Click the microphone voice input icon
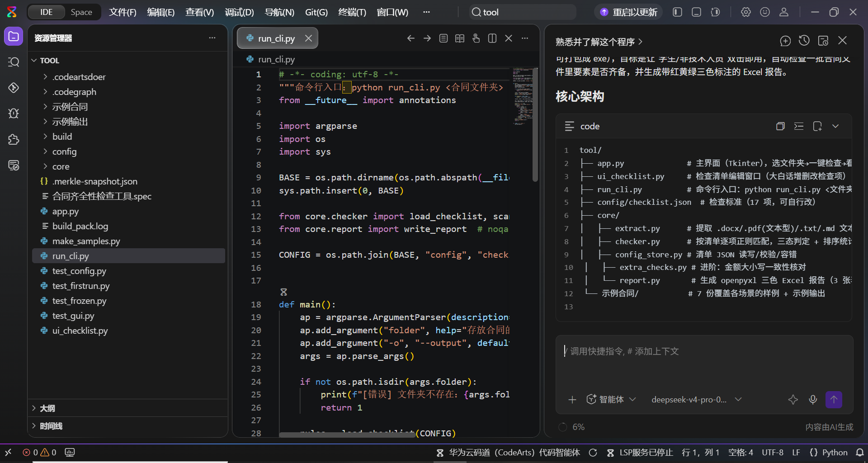 pos(813,400)
